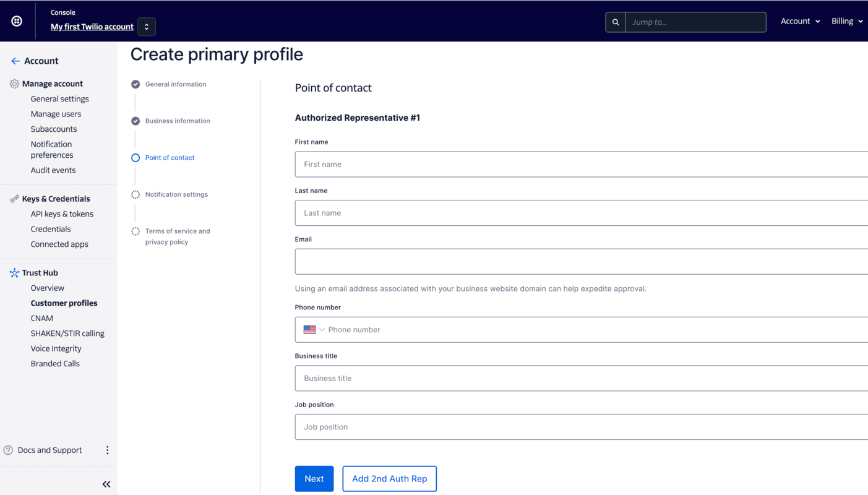Click the back arrow beside Account heading
Image resolution: width=868 pixels, height=495 pixels.
14,61
